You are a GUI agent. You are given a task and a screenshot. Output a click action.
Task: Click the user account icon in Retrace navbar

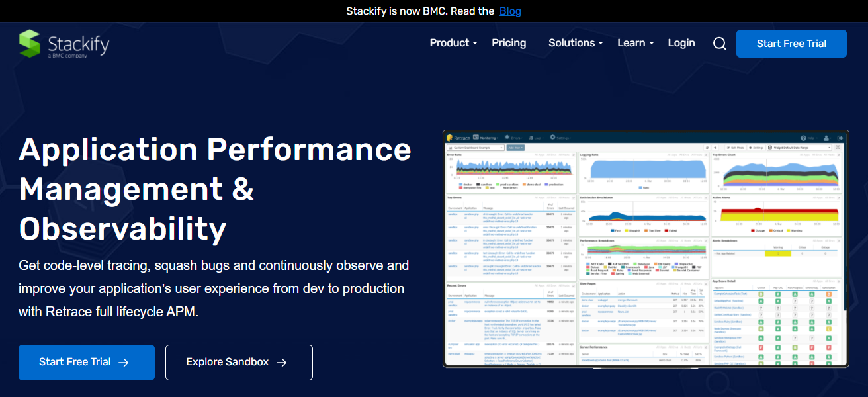pyautogui.click(x=827, y=137)
